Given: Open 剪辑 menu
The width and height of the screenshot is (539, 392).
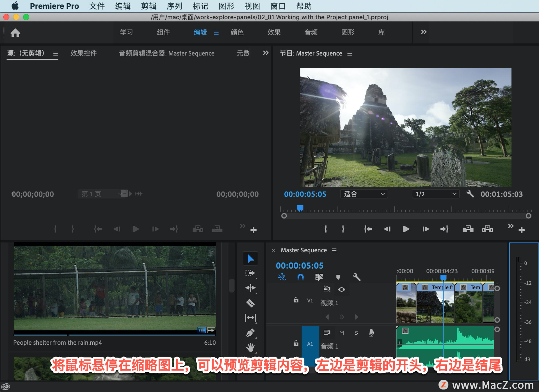Looking at the screenshot, I should [x=149, y=6].
